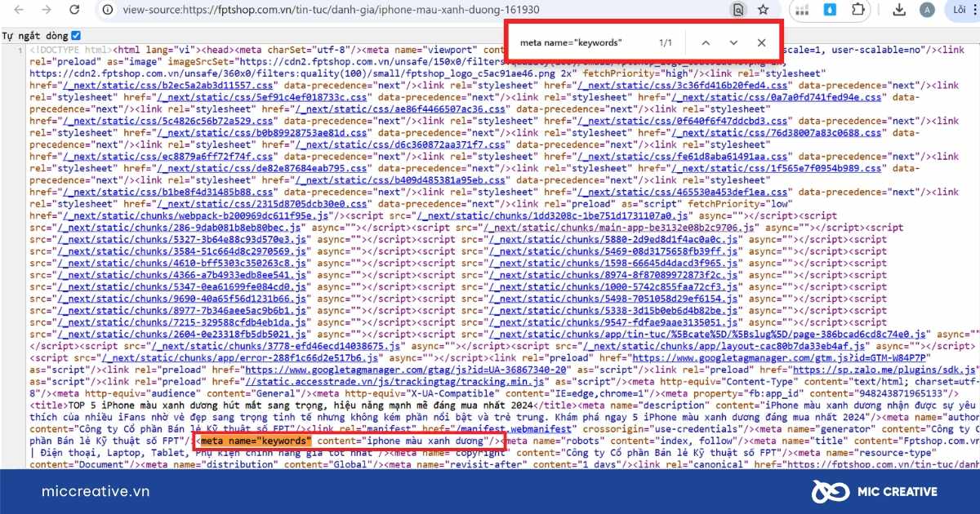Screen dimensions: 980x514
Task: Click the address bar URL
Action: click(331, 10)
